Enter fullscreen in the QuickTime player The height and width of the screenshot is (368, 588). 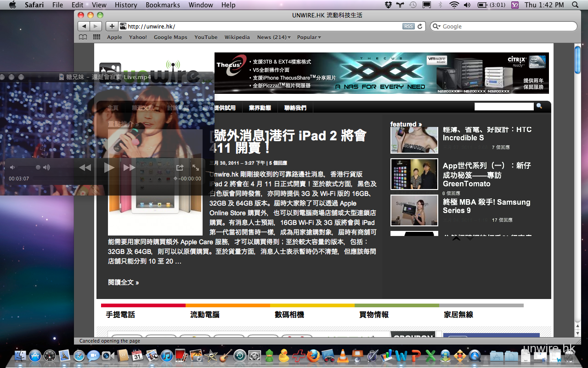point(196,167)
